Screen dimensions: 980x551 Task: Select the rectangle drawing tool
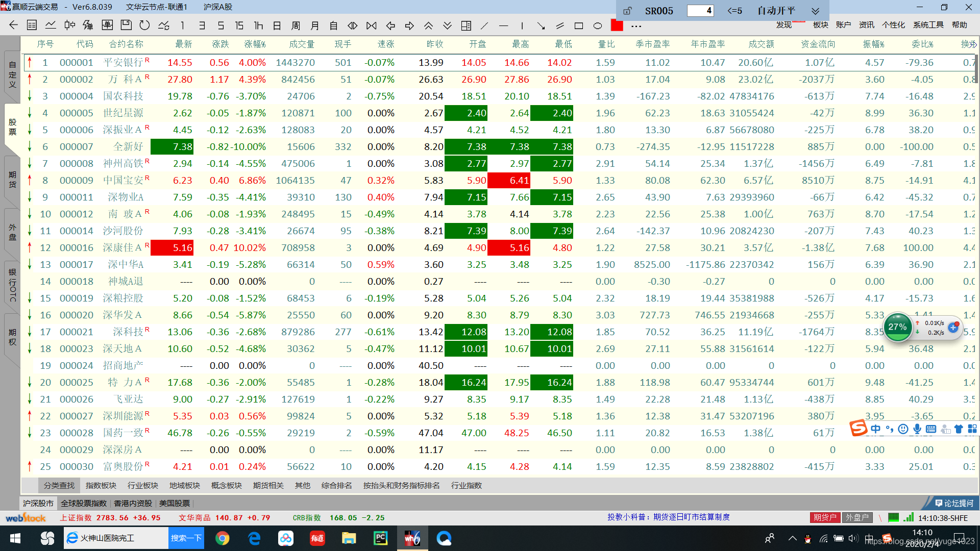(579, 26)
